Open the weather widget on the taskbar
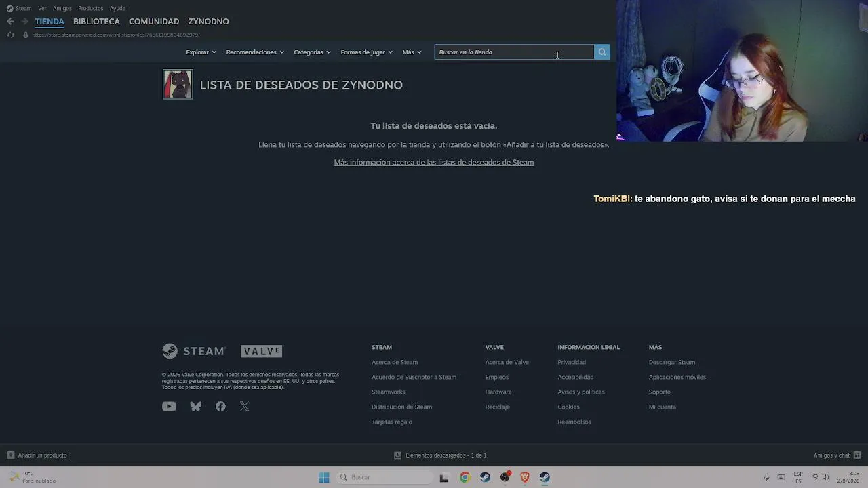The width and height of the screenshot is (868, 488). [x=33, y=477]
